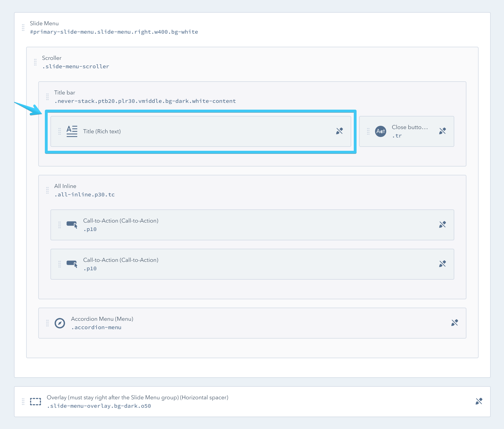This screenshot has width=504, height=429.
Task: Click the first Call-to-Action module icon
Action: tap(72, 225)
